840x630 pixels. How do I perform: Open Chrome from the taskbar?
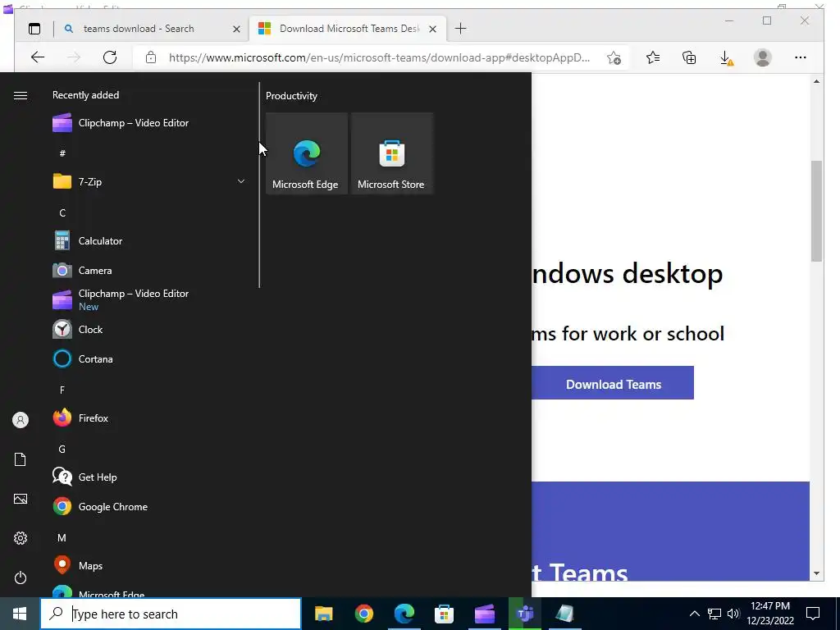363,614
